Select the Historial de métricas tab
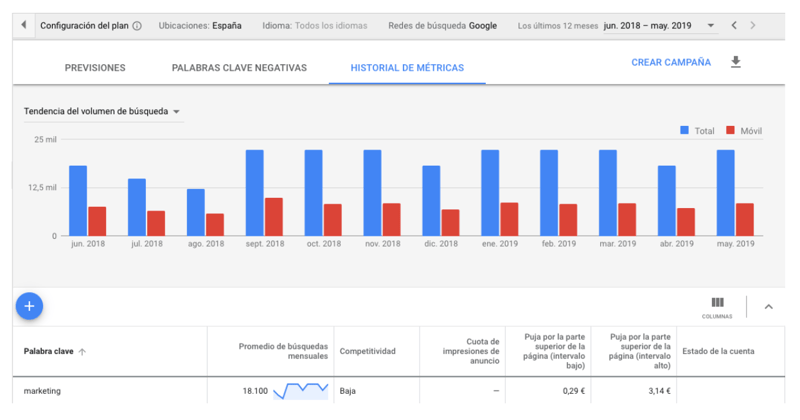Viewport: 800px width, 420px height. pos(407,68)
